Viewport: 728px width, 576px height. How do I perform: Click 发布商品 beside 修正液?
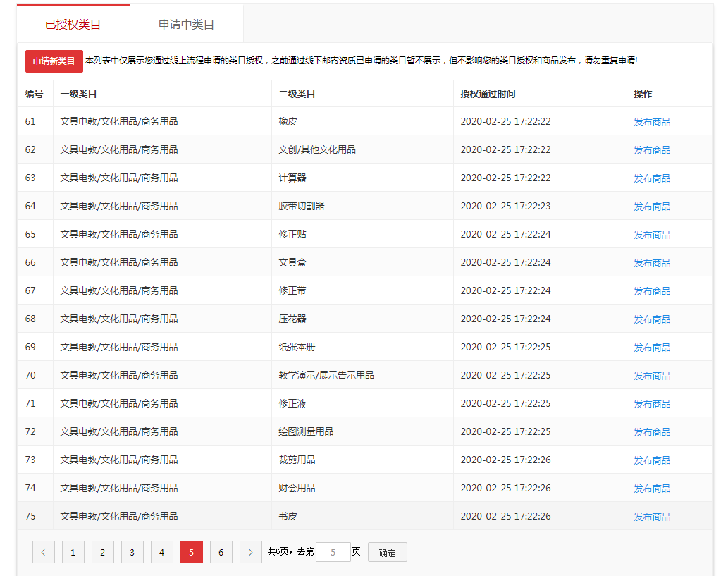click(x=651, y=403)
